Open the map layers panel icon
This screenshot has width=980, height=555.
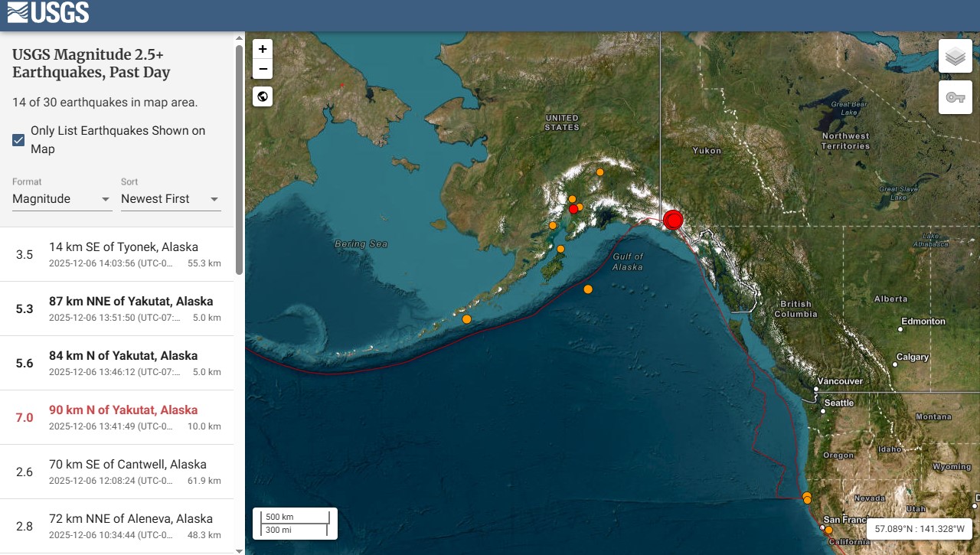click(955, 57)
